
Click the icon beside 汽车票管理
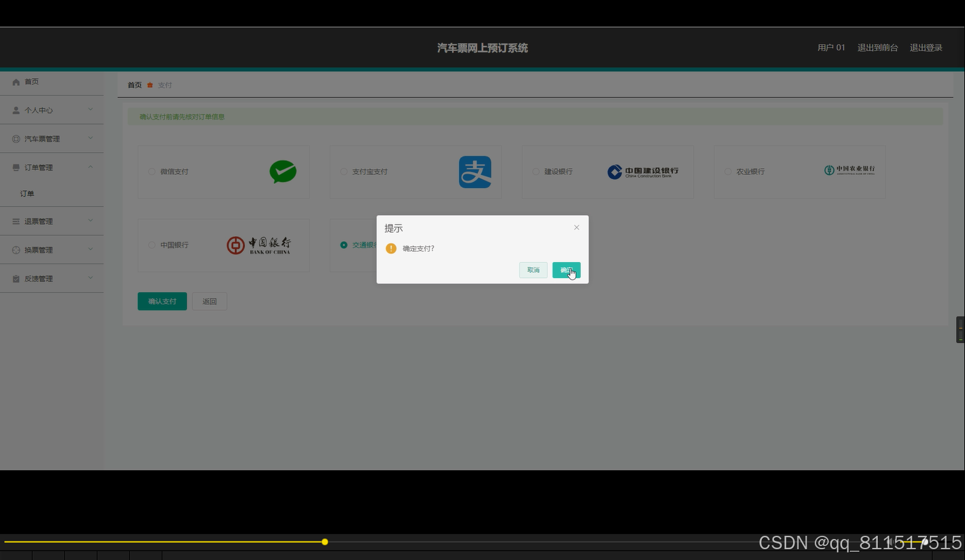16,139
